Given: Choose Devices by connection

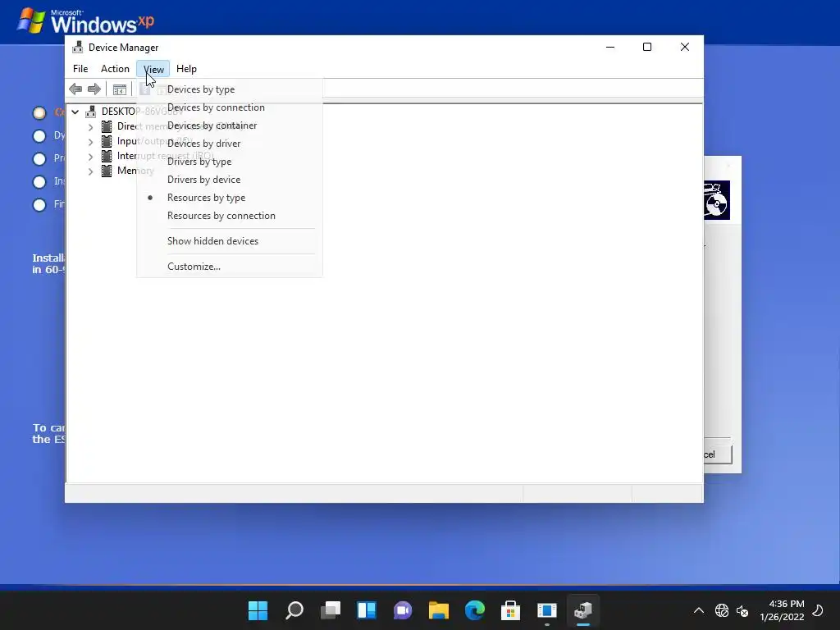Looking at the screenshot, I should [230, 107].
